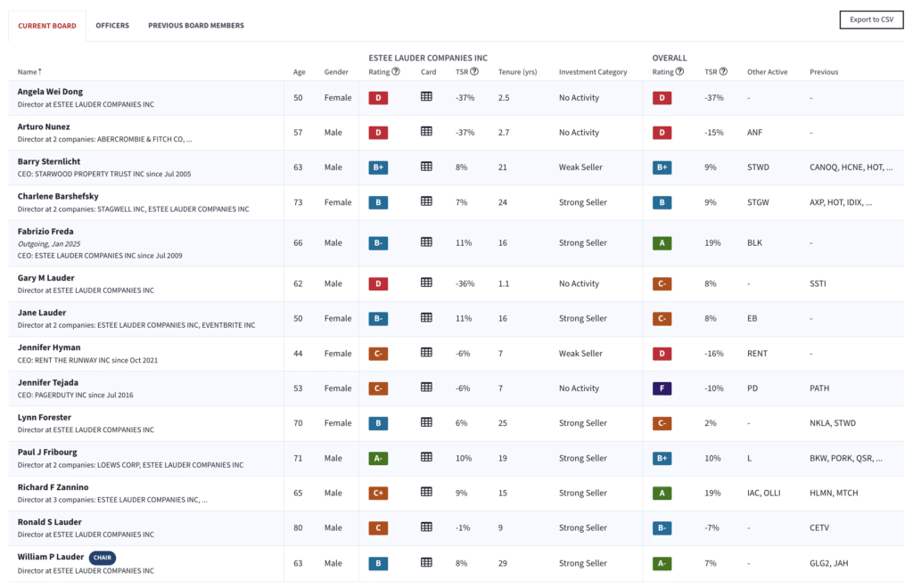
Task: Click Richard F Zannino's orange C+ rating badge
Action: [378, 494]
